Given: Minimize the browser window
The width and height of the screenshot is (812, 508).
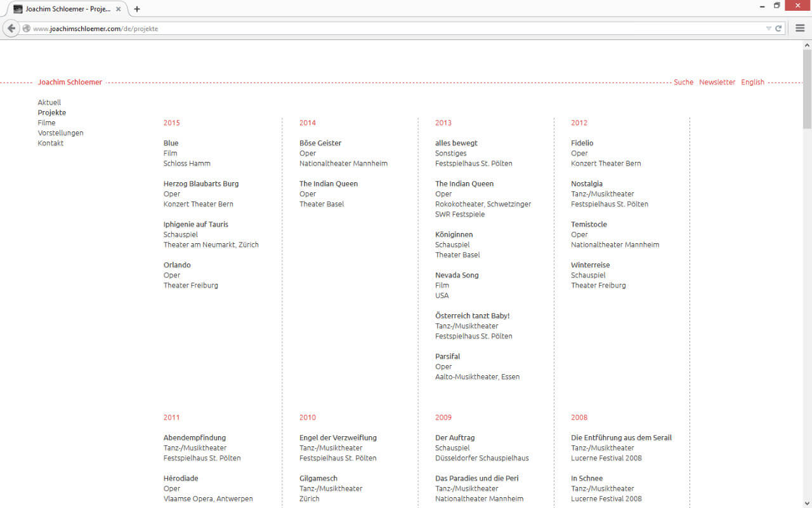Looking at the screenshot, I should (x=762, y=6).
